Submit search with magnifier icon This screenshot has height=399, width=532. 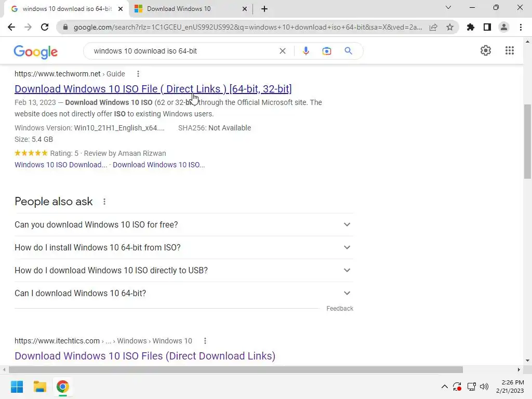(349, 51)
